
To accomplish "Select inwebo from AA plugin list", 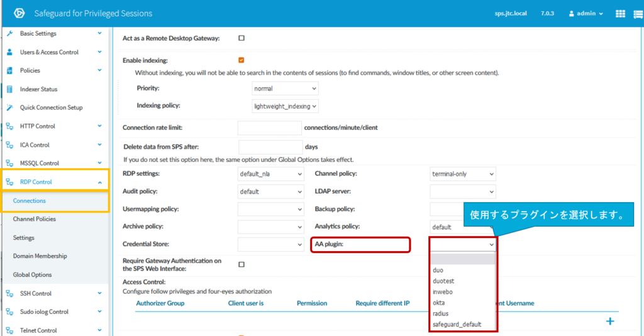I will click(x=463, y=292).
